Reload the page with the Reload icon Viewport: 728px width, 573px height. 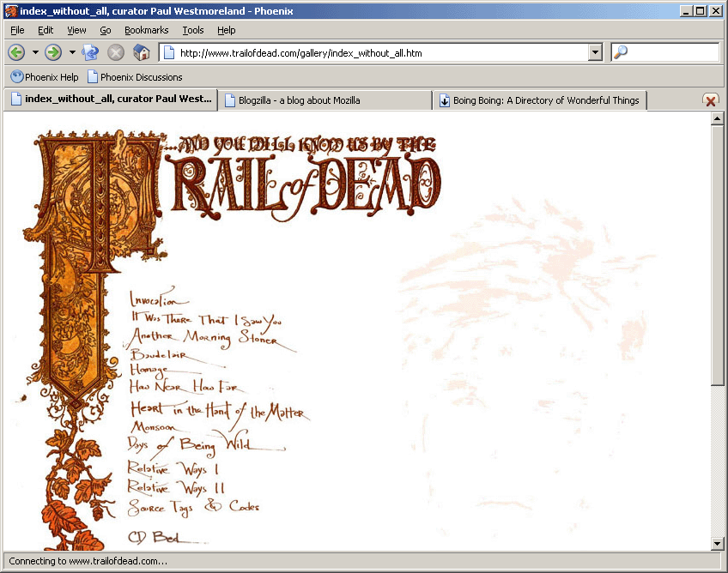click(90, 52)
